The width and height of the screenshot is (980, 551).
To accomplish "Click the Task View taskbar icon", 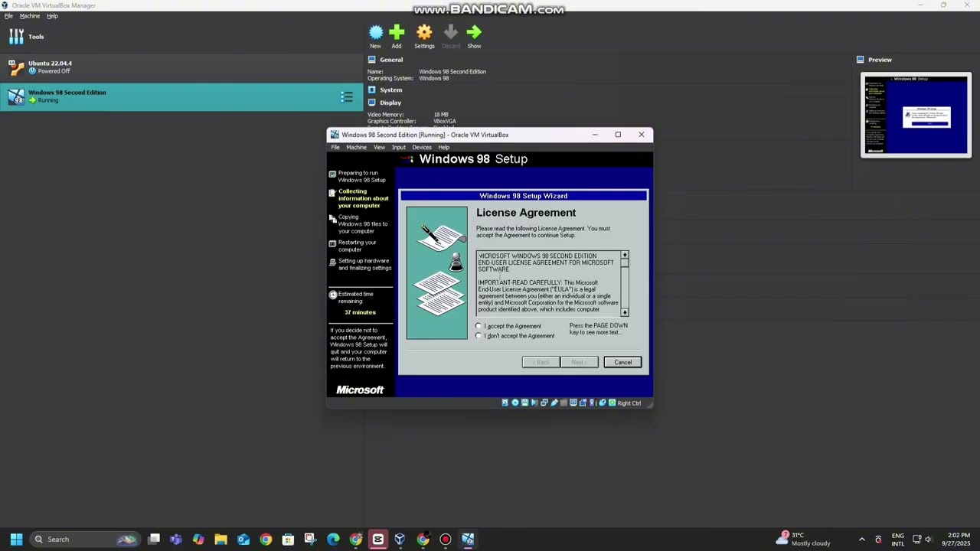I will click(x=154, y=540).
